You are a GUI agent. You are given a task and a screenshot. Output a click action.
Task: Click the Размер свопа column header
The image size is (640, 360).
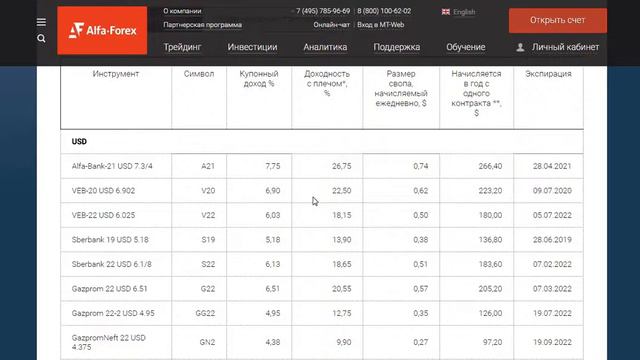coord(401,89)
